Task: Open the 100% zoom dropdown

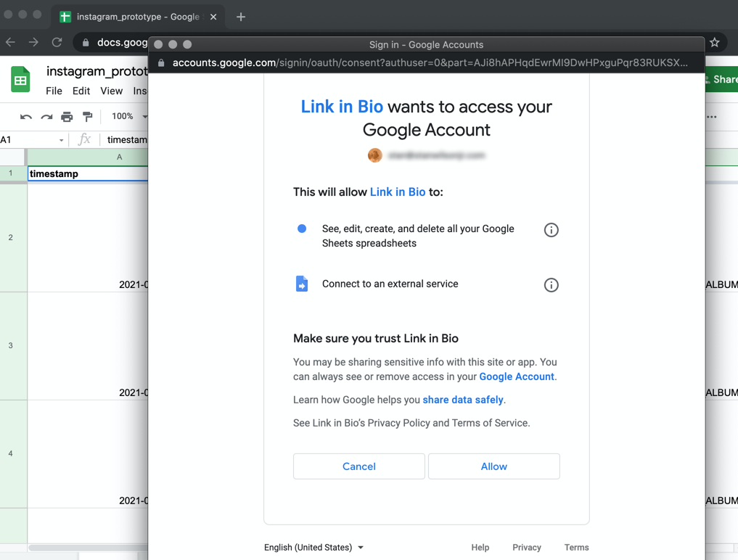Action: (128, 117)
